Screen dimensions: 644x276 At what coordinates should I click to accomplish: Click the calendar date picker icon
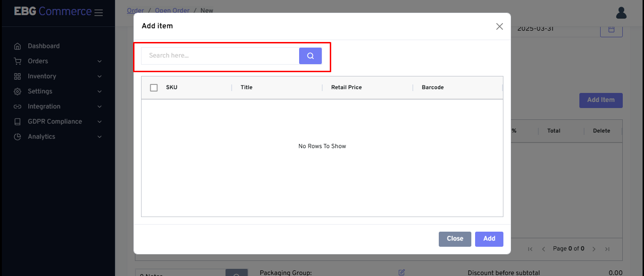611,29
